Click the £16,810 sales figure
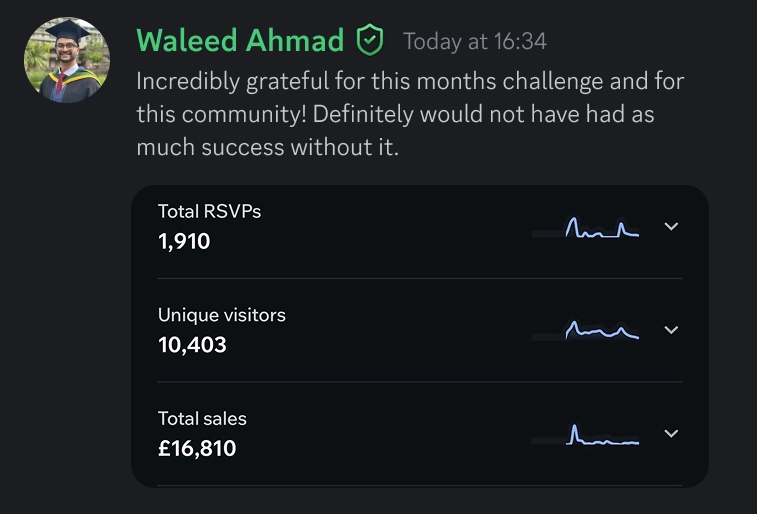This screenshot has height=514, width=757. 197,448
